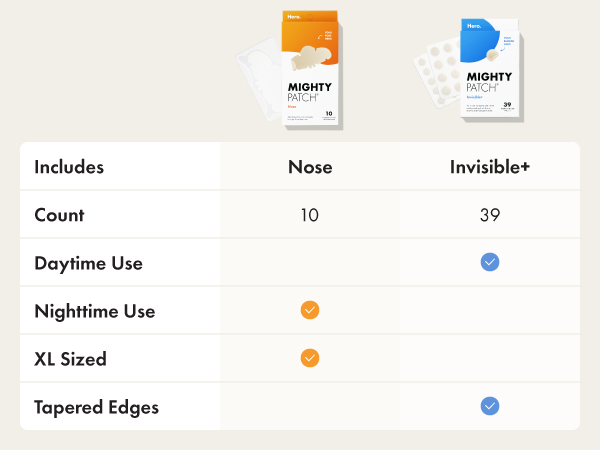600x450 pixels.
Task: Click the orange checkmark for Nighttime Use
Action: click(x=310, y=310)
